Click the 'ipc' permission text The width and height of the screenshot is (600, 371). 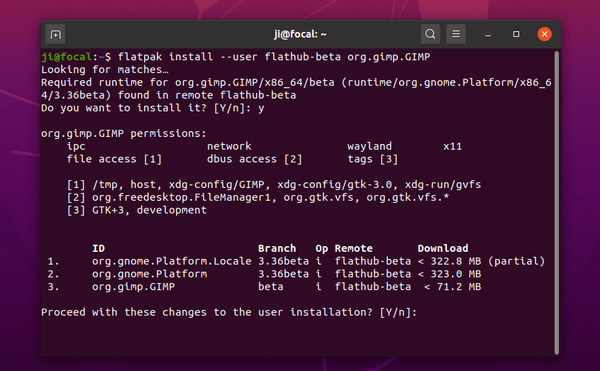coord(76,146)
